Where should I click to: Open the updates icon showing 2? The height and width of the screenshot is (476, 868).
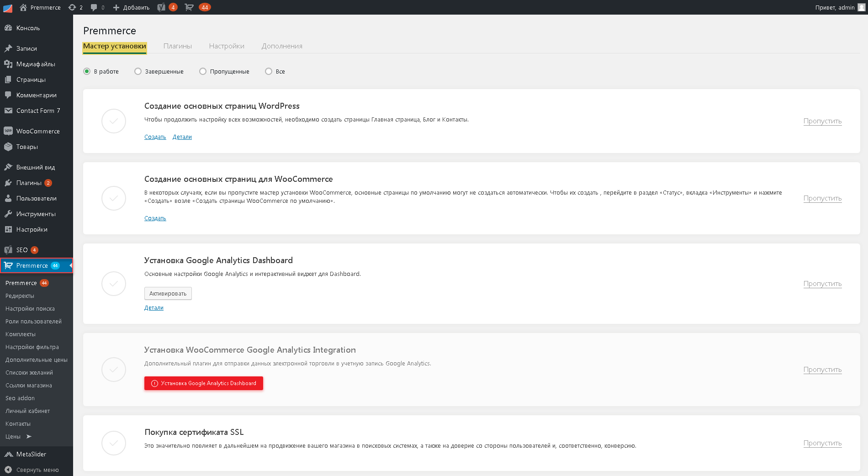click(x=72, y=7)
